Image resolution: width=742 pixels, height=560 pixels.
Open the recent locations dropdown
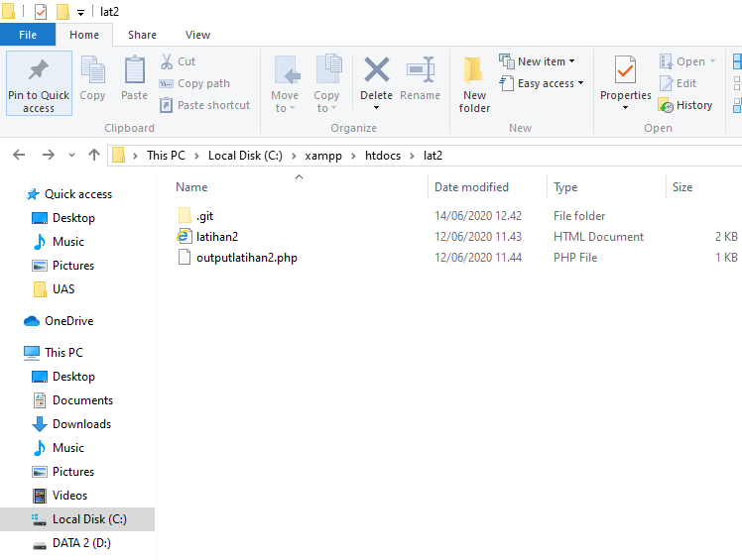pos(71,155)
